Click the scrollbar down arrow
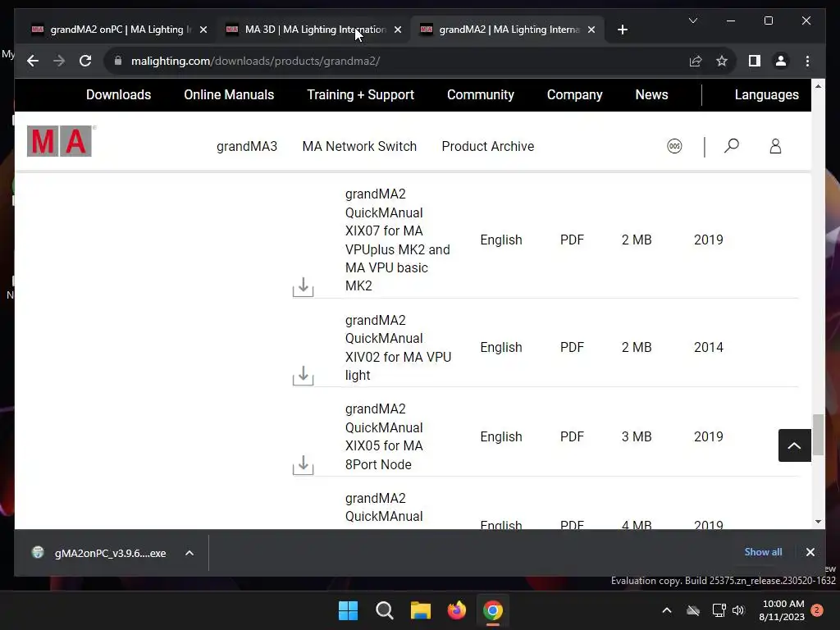The image size is (840, 630). pos(818,522)
